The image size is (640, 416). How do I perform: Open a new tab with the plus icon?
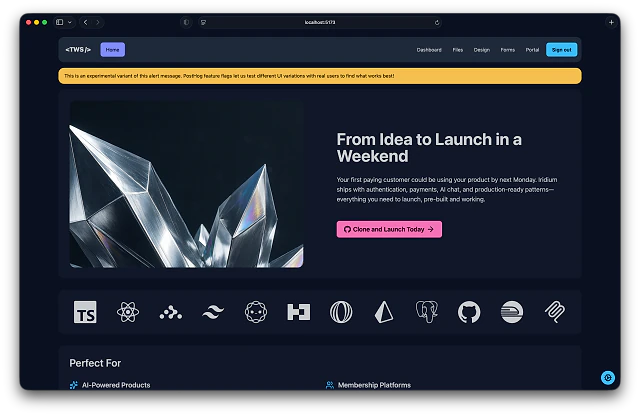611,22
